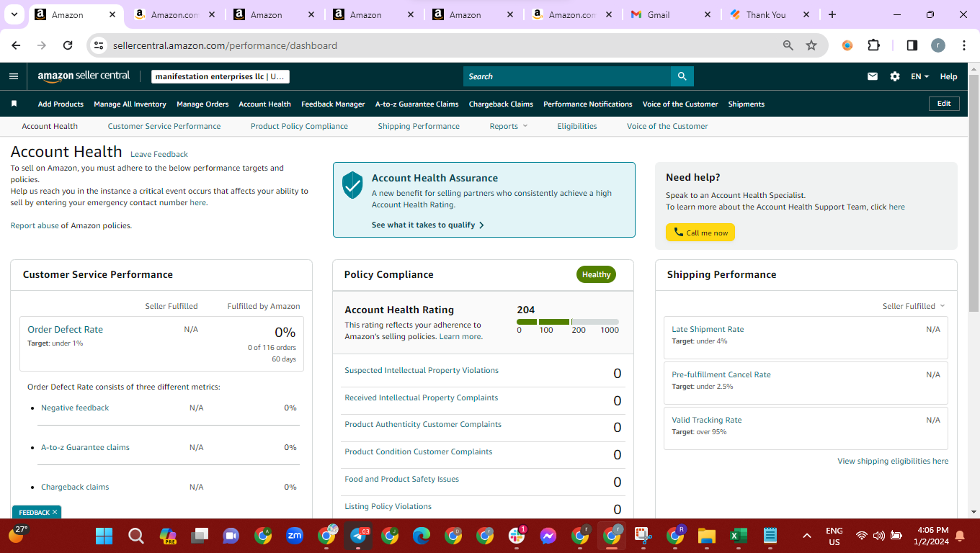Open the Seller Central hamburger menu
This screenshot has width=980, height=553.
[14, 76]
